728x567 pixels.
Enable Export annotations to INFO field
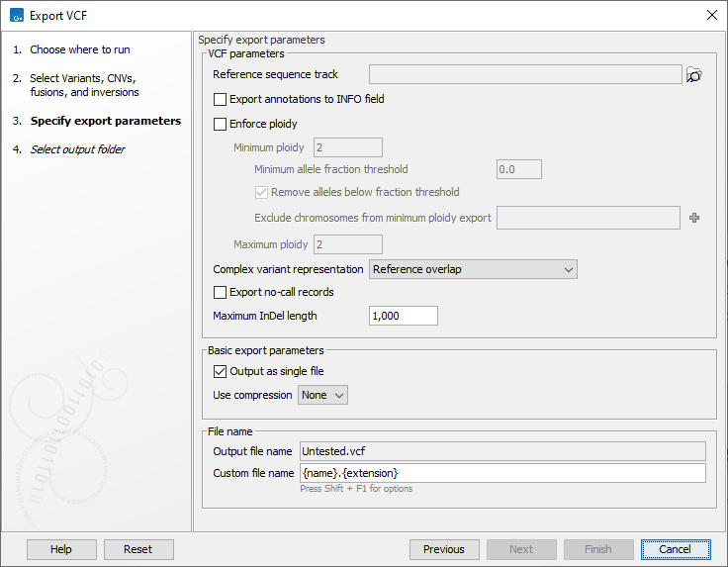(221, 100)
